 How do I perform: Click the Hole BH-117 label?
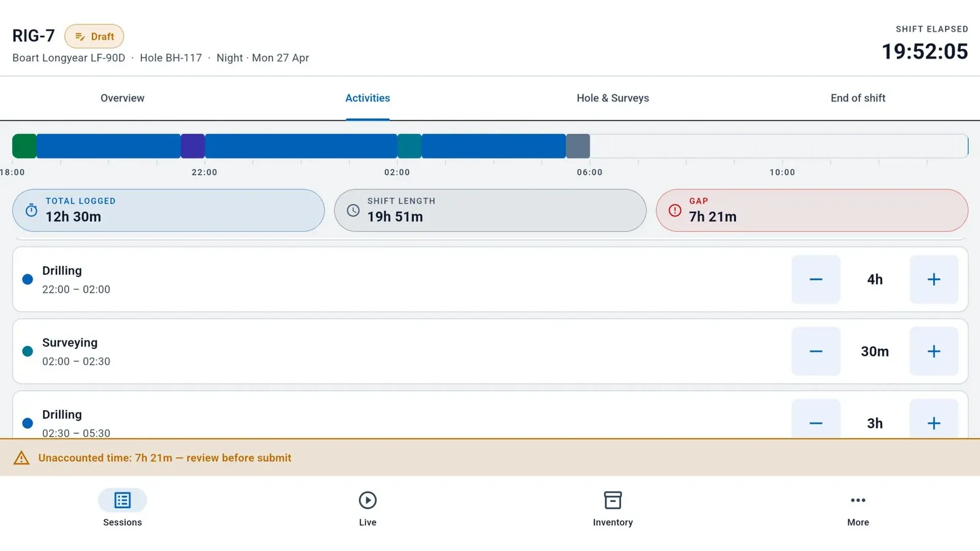[x=171, y=58]
